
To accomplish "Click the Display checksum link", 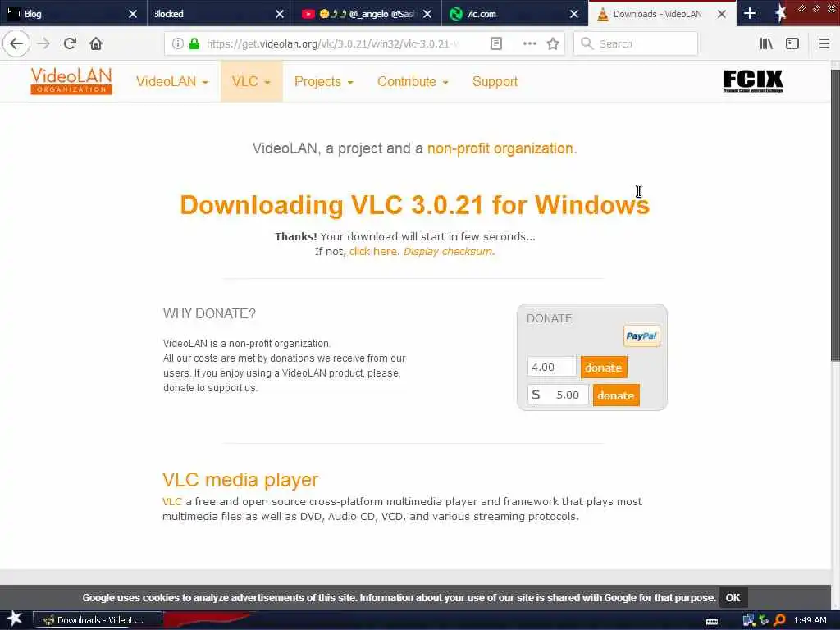I will point(447,251).
